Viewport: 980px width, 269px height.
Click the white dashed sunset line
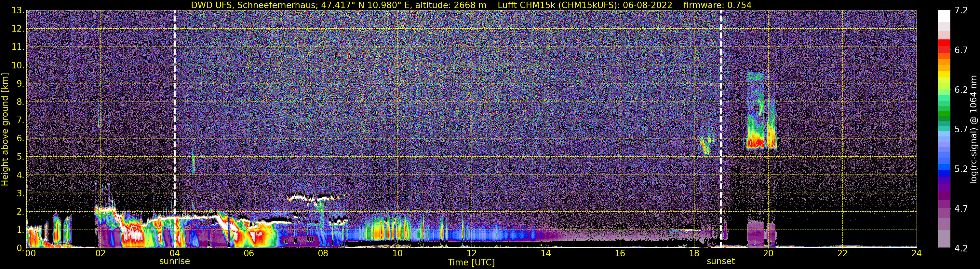[x=720, y=129]
